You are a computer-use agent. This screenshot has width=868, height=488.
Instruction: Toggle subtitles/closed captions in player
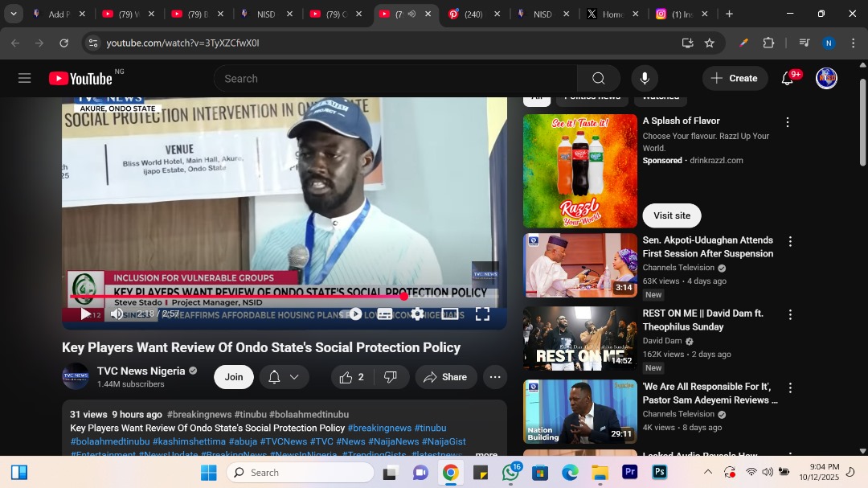385,314
